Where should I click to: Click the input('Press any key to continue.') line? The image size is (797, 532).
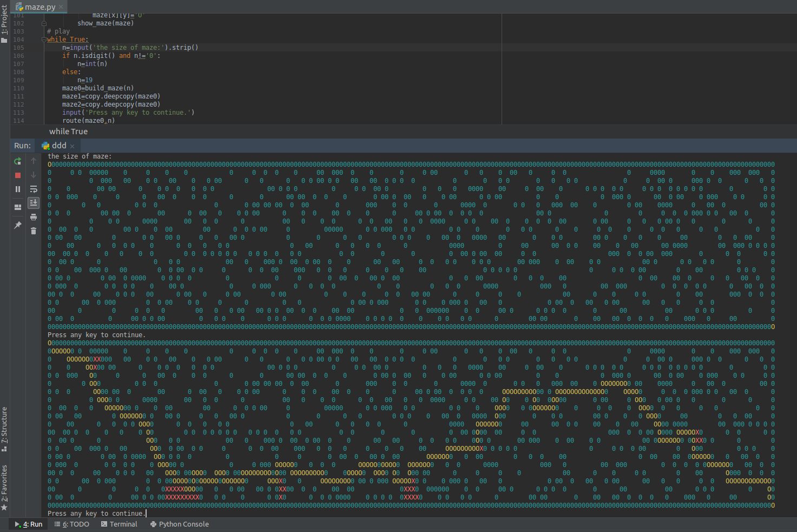128,113
